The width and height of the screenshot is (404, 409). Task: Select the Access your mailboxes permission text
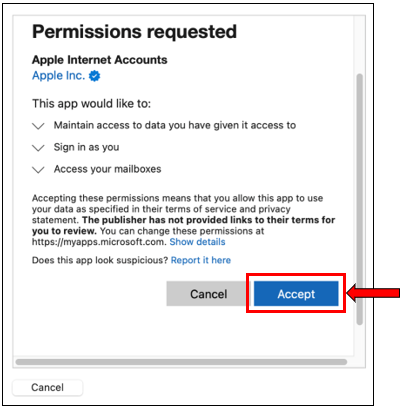point(107,169)
